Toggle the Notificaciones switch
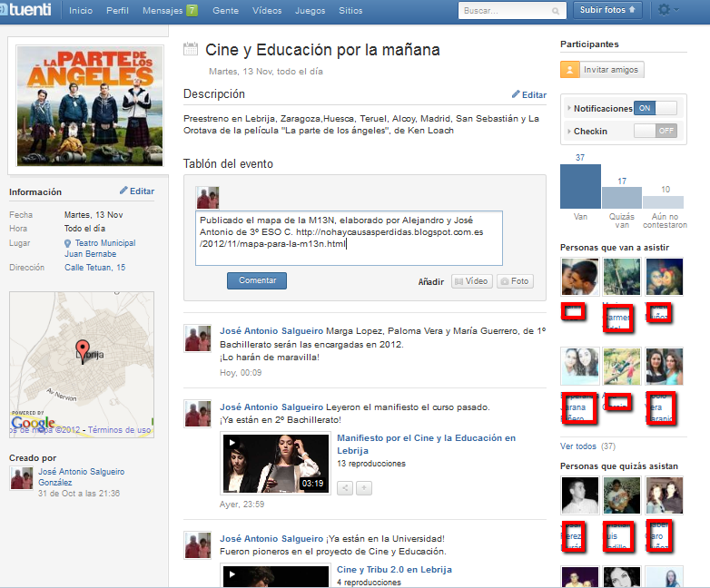 click(x=655, y=108)
